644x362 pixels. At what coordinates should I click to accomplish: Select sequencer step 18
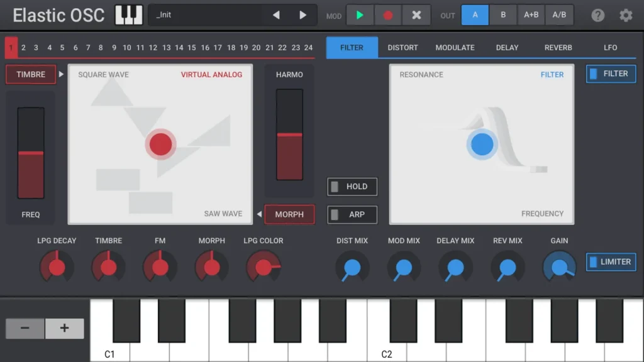point(231,48)
